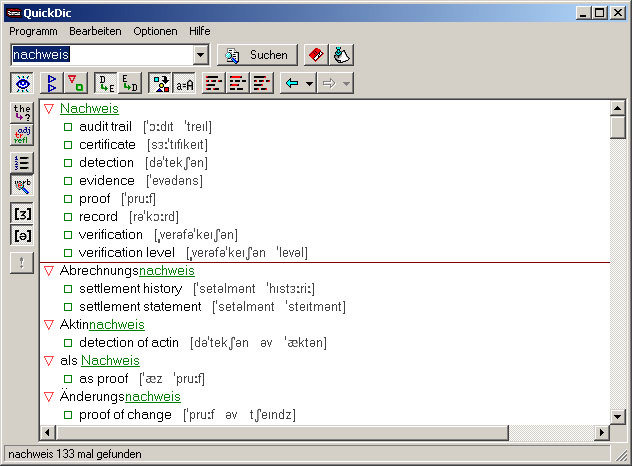
Task: Open the Hilfe menu
Action: (200, 31)
